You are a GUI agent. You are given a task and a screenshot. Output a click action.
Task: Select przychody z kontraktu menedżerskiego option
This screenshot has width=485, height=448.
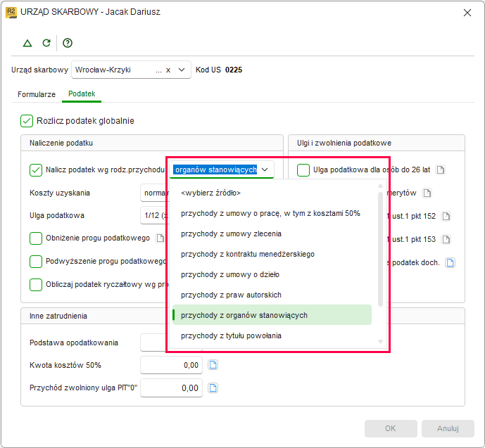coord(272,254)
